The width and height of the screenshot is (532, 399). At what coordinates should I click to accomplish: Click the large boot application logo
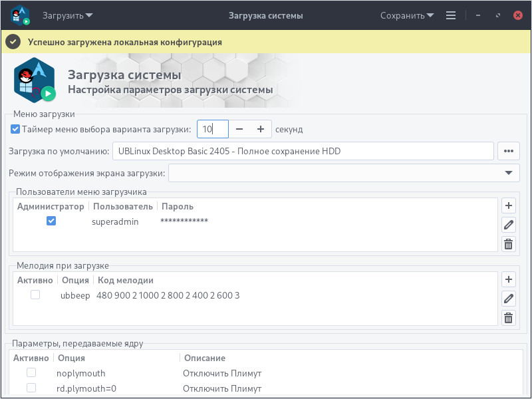coord(35,80)
